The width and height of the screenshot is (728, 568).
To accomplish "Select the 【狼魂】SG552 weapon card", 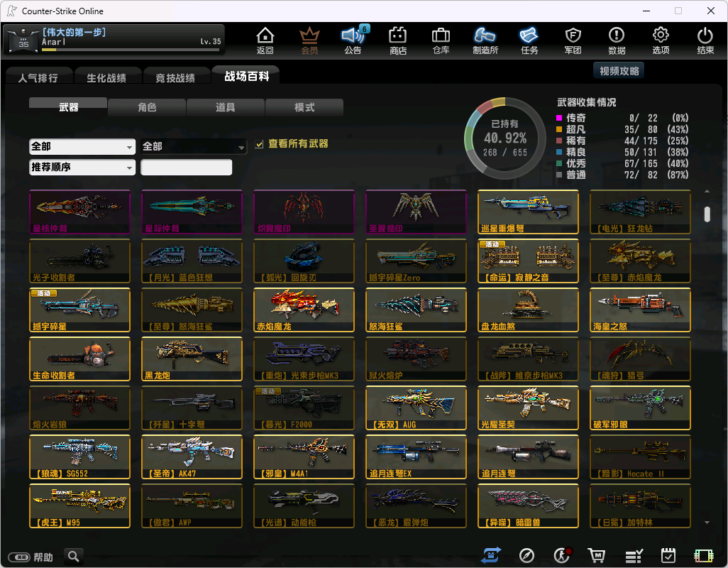I will (x=80, y=457).
